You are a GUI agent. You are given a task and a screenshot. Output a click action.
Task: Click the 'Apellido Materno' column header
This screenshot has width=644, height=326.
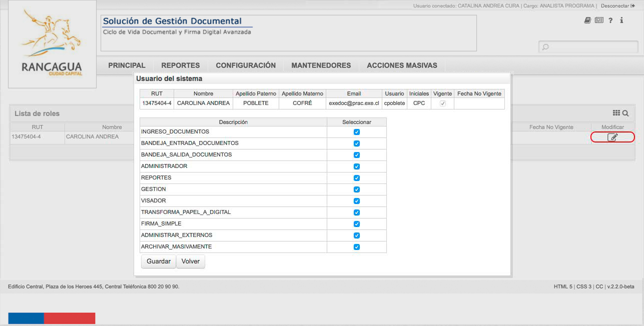[x=302, y=93]
